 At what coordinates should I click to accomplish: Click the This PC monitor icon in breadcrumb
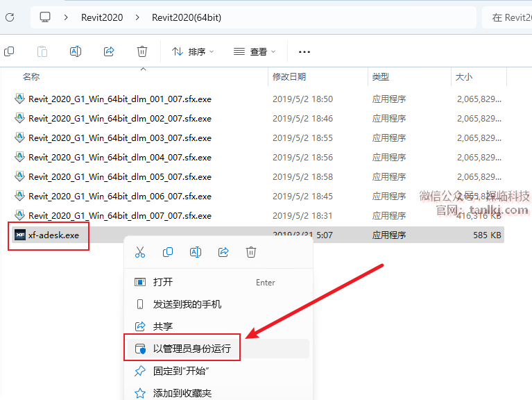[x=45, y=17]
